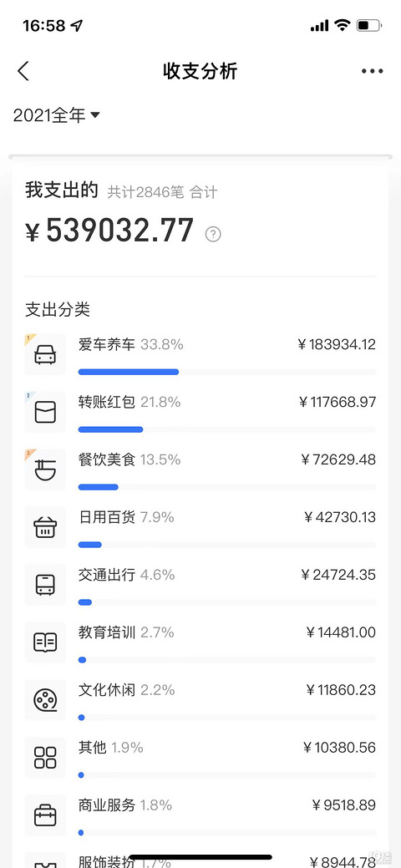401x868 pixels.
Task: Select the 转账红包 envelope icon
Action: [x=45, y=412]
